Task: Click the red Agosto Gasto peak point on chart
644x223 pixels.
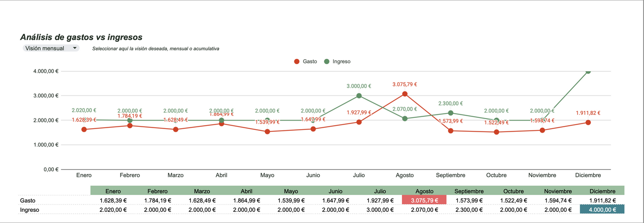Action: [405, 94]
